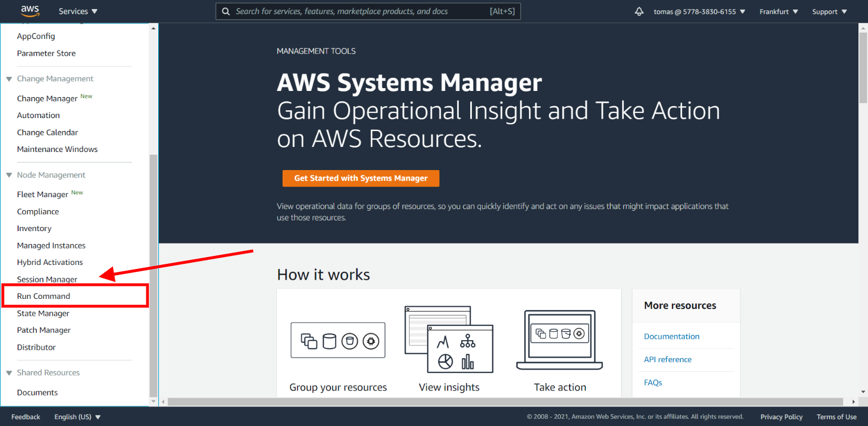
Task: Open the notifications bell icon
Action: pyautogui.click(x=639, y=11)
